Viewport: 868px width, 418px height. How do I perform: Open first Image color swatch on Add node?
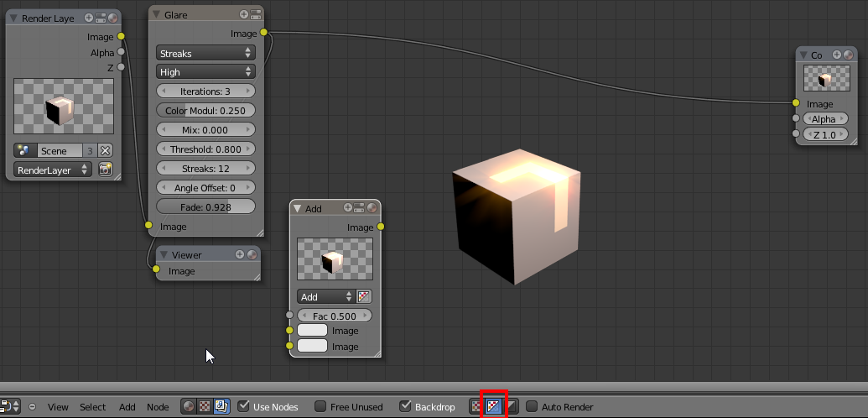(312, 331)
